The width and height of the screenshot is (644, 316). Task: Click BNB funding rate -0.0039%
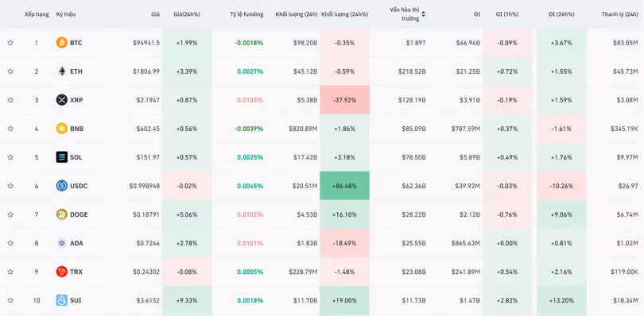250,129
